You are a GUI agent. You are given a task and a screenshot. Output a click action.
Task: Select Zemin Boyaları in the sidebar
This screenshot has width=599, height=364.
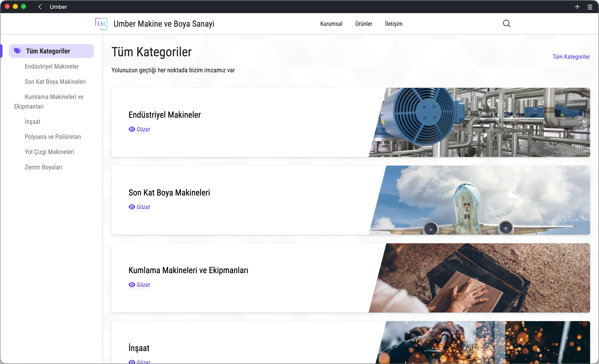pyautogui.click(x=43, y=167)
